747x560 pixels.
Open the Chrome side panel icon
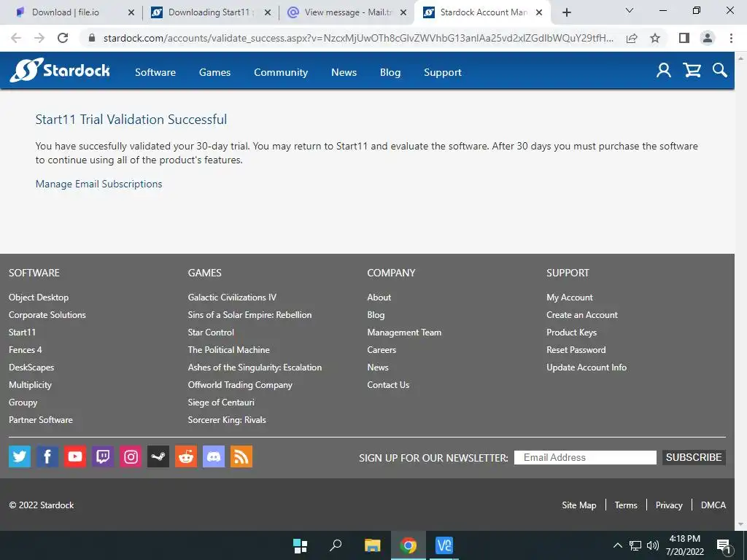pyautogui.click(x=684, y=38)
